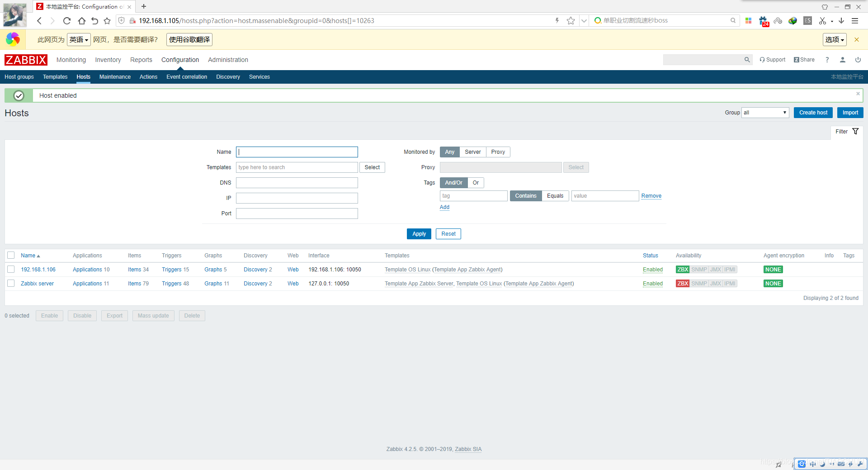Open the 选项 options dropdown
868x470 pixels.
coord(835,40)
